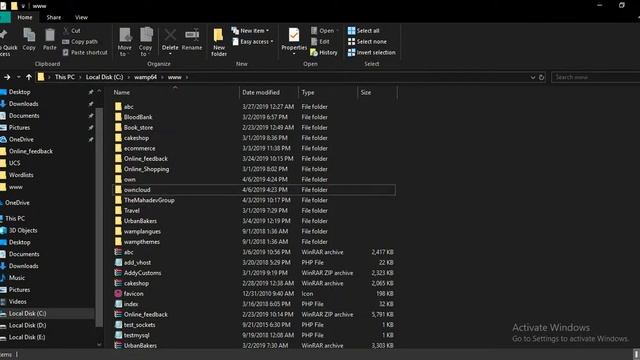Click the Copy icon in ribbon

point(29,35)
